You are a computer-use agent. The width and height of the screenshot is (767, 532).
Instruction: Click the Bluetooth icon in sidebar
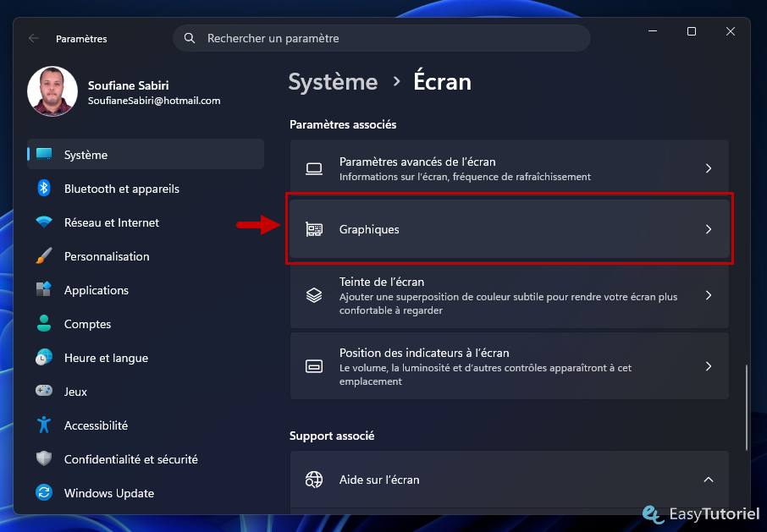pyautogui.click(x=44, y=188)
